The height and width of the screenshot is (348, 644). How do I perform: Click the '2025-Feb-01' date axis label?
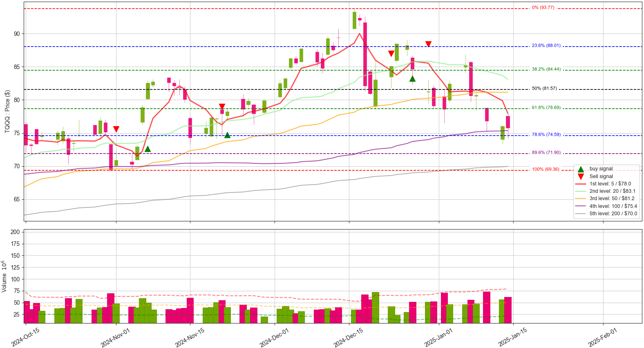click(603, 337)
